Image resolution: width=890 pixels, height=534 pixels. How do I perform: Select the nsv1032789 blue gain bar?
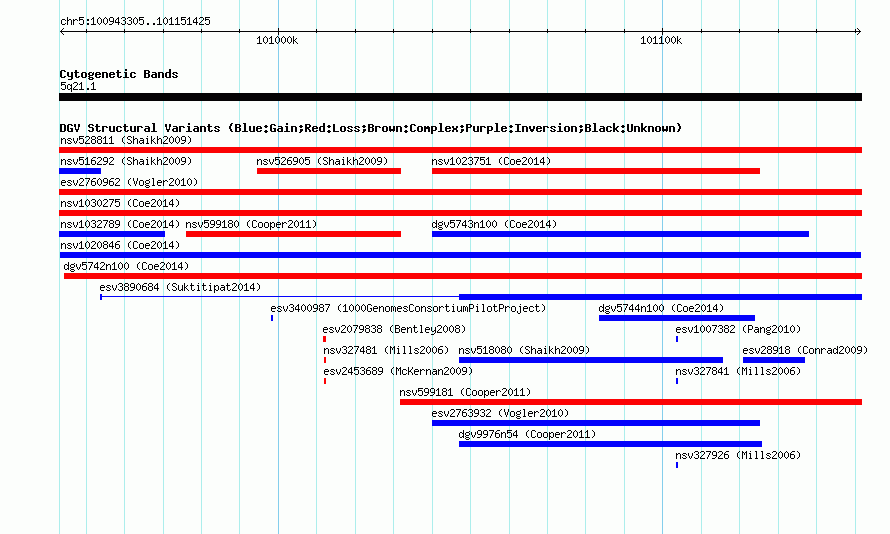112,234
